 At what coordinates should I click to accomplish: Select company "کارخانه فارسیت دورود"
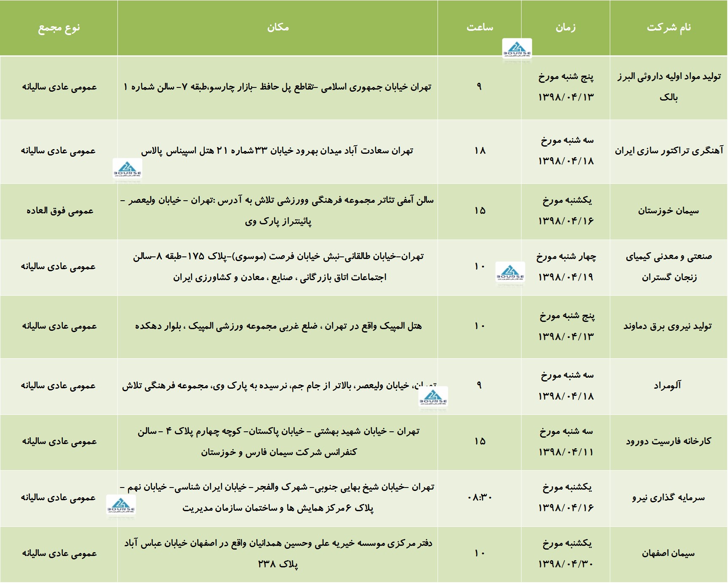pos(668,441)
